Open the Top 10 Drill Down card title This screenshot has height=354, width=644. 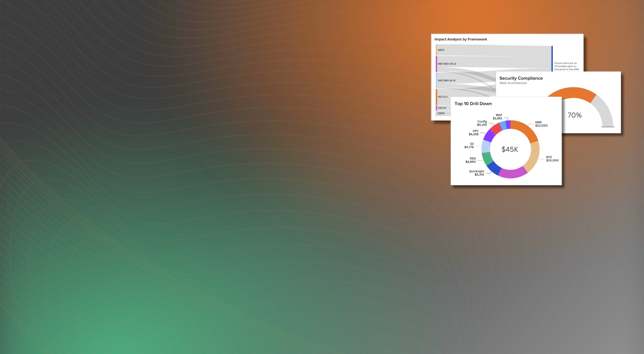point(473,103)
